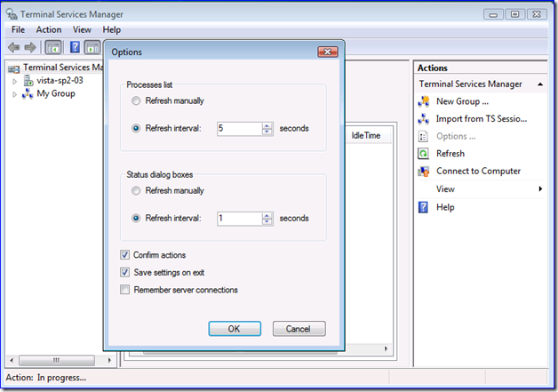The image size is (558, 392).
Task: Click the Options icon in Actions pane
Action: [423, 136]
